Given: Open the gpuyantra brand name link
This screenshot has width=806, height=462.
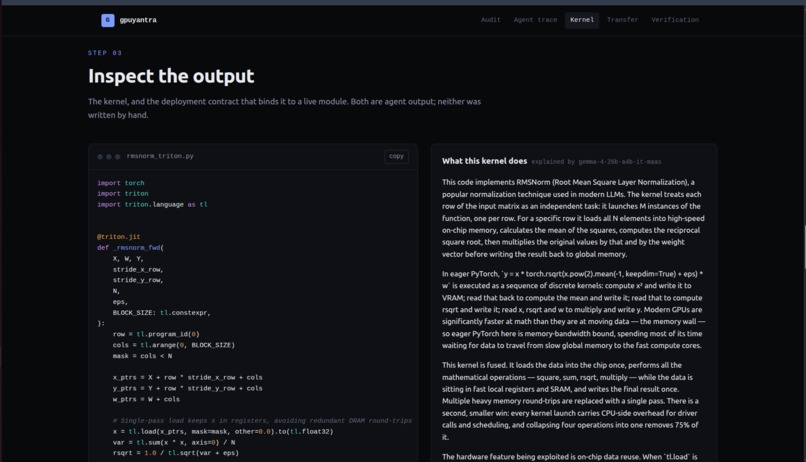Looking at the screenshot, I should [x=138, y=20].
